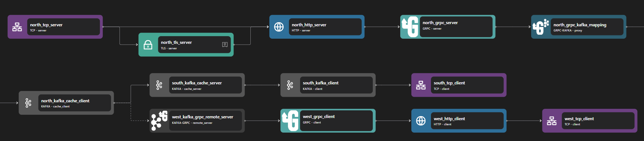This screenshot has height=141, width=644.
Task: Select the north_kafka_cache_client label
Action: (65, 101)
